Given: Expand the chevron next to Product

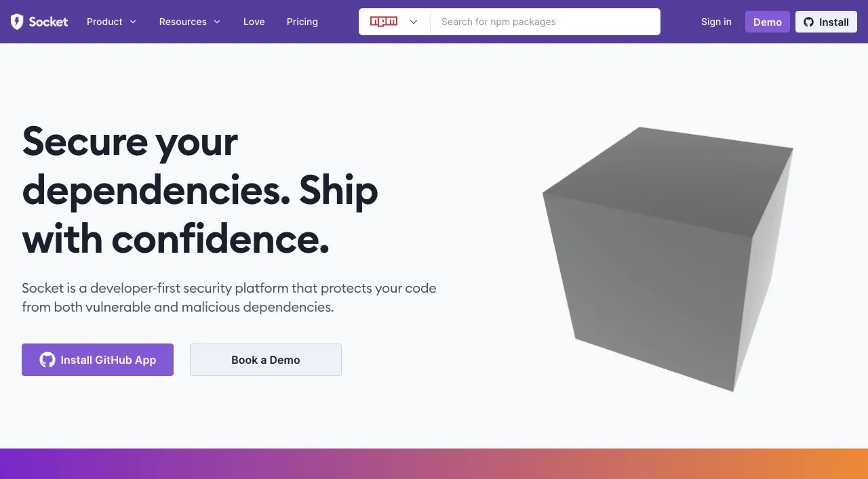Looking at the screenshot, I should pyautogui.click(x=133, y=22).
